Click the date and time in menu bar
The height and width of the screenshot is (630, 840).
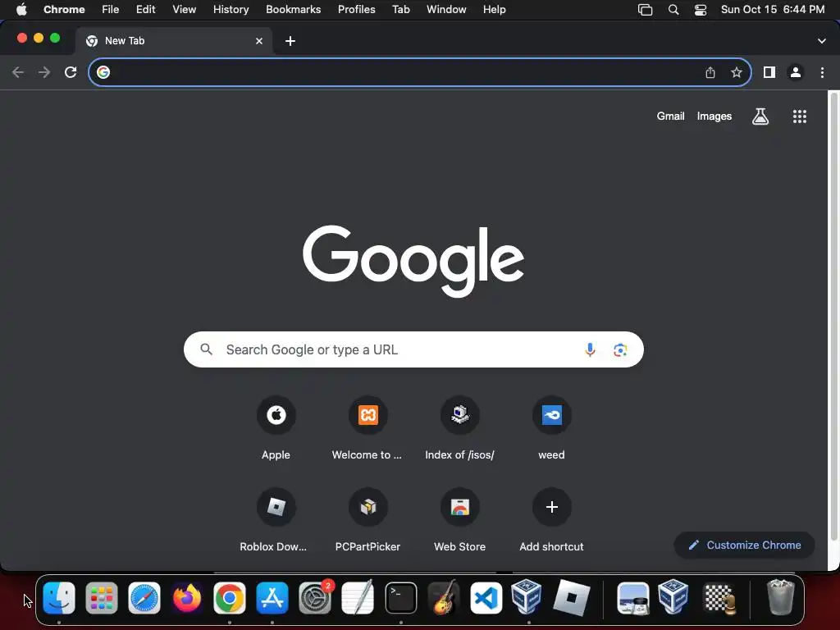[773, 10]
